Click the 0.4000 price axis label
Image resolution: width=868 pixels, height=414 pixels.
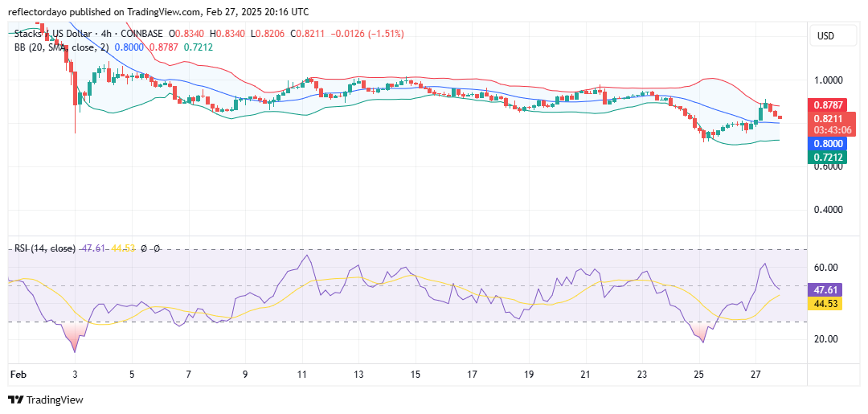pyautogui.click(x=828, y=210)
